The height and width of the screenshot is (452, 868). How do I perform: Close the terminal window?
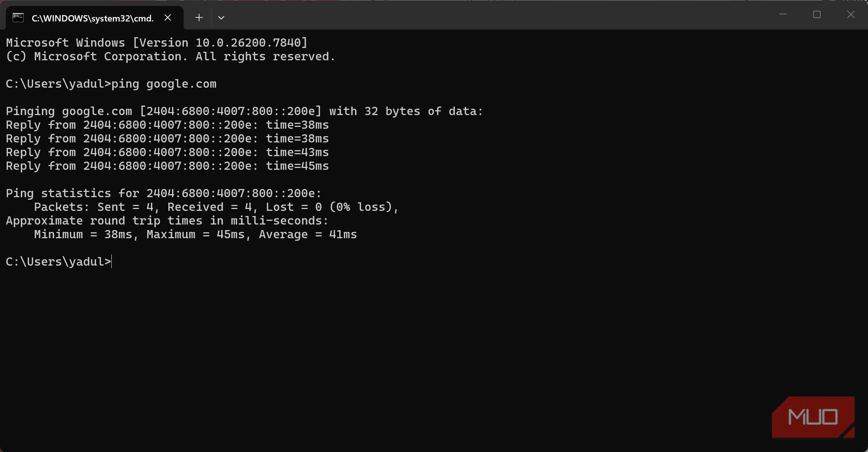pos(851,14)
